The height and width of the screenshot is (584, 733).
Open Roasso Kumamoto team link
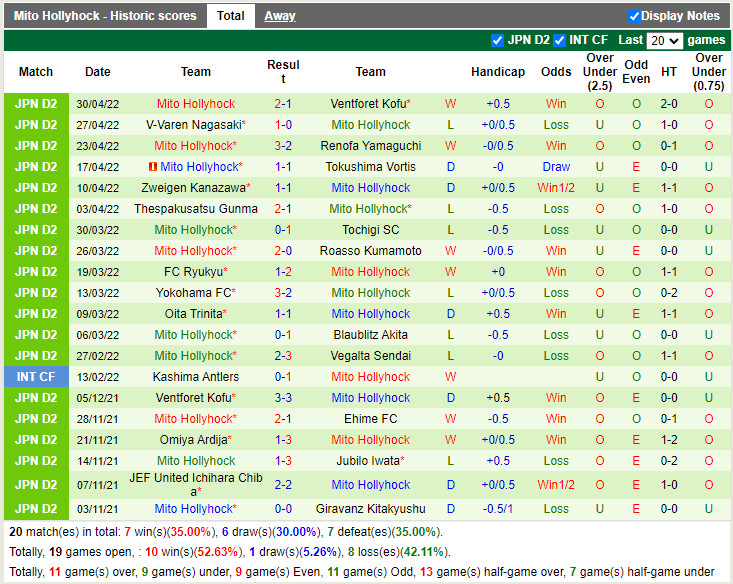[371, 251]
